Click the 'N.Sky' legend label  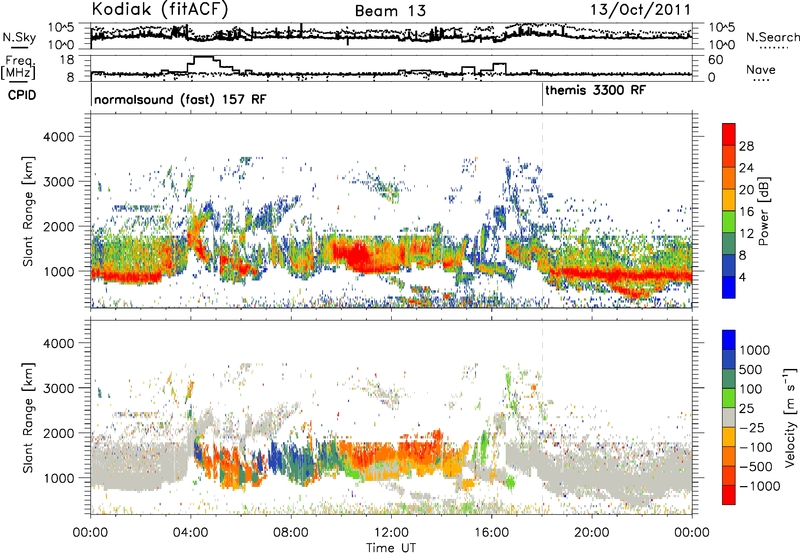19,37
